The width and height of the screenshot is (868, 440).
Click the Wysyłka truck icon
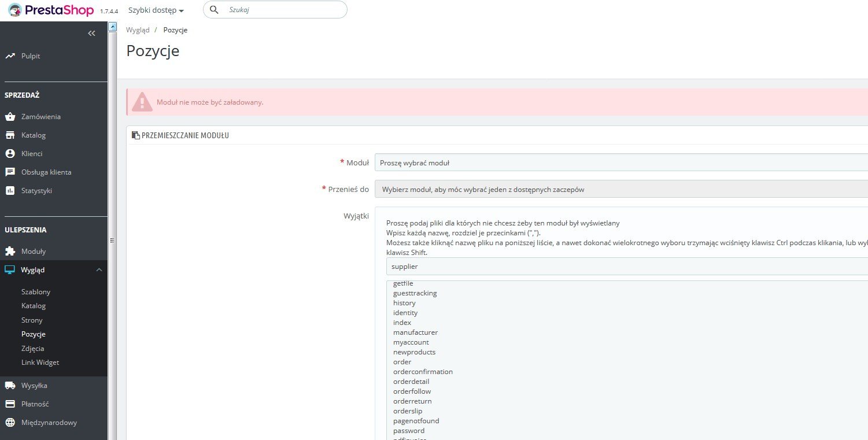click(10, 386)
